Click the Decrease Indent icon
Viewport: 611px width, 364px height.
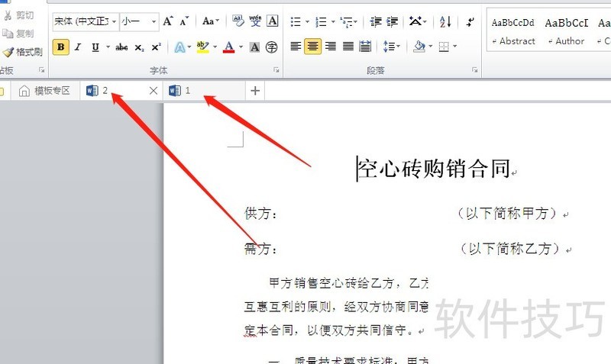376,22
